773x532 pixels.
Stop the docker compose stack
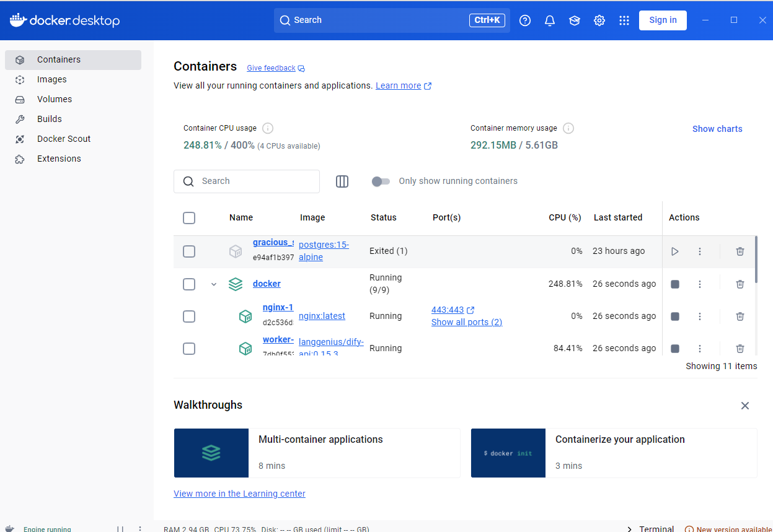tap(675, 284)
